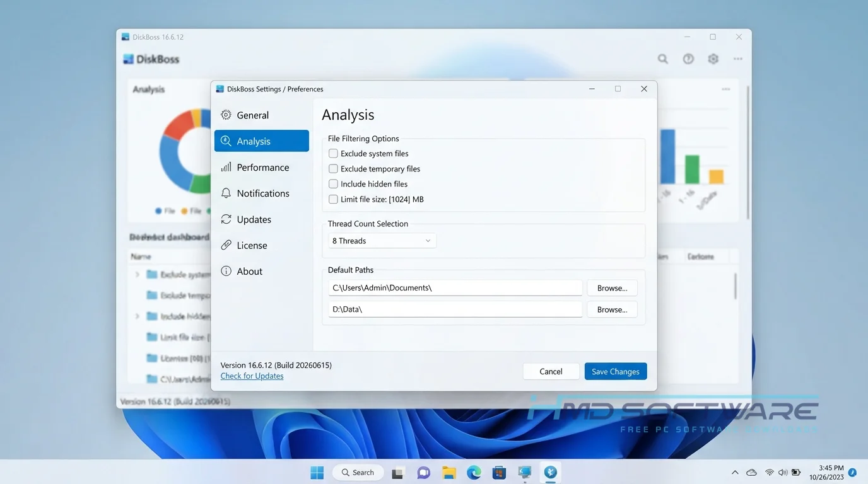Click the Documents default path field
Image resolution: width=868 pixels, height=484 pixels.
455,288
